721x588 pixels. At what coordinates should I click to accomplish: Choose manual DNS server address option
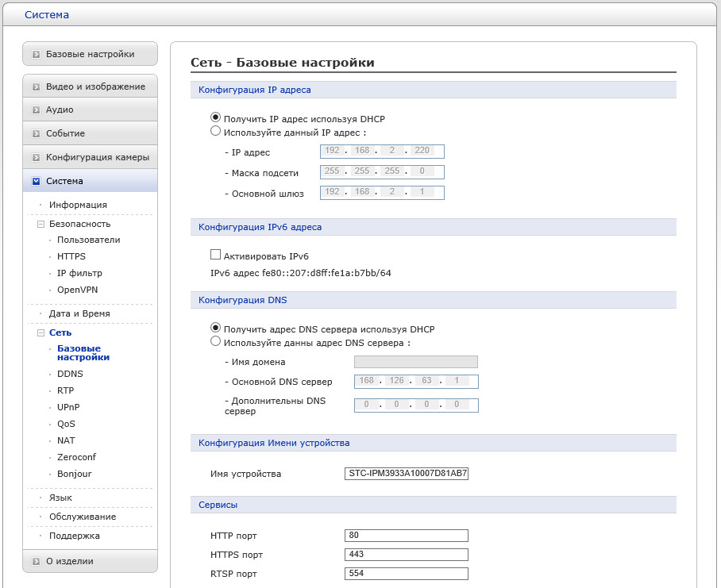coord(215,342)
